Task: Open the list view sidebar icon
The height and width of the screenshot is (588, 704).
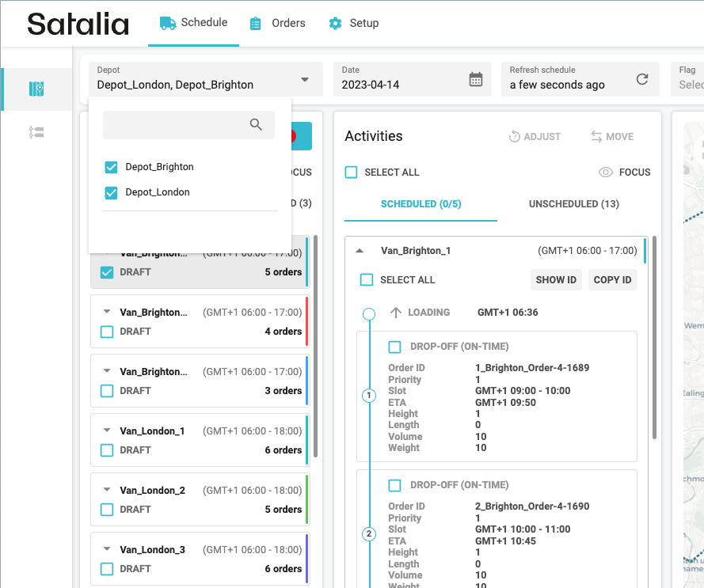Action: pyautogui.click(x=36, y=132)
